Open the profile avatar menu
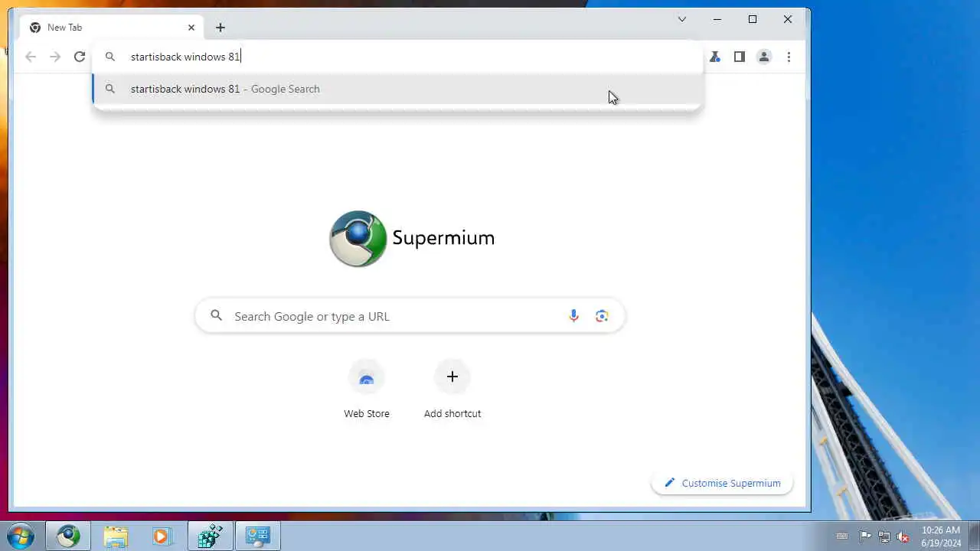This screenshot has width=980, height=551. (764, 57)
